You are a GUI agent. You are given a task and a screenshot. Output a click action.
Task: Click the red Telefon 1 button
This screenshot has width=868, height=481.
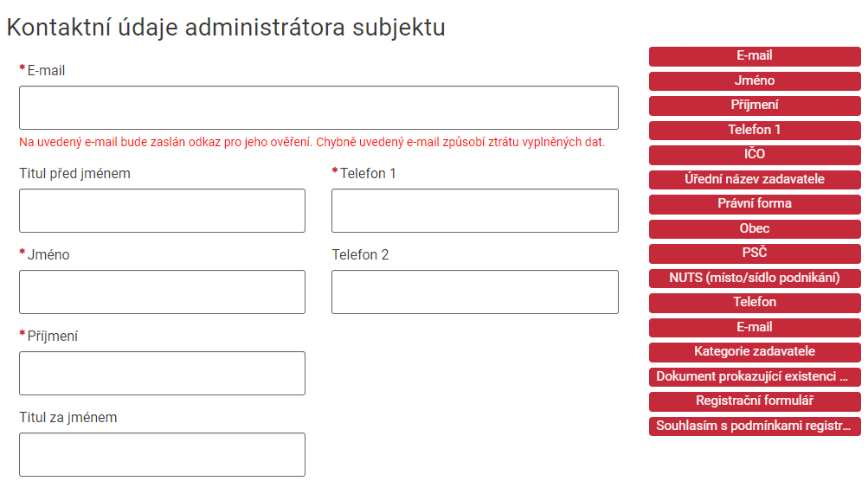[x=755, y=131]
